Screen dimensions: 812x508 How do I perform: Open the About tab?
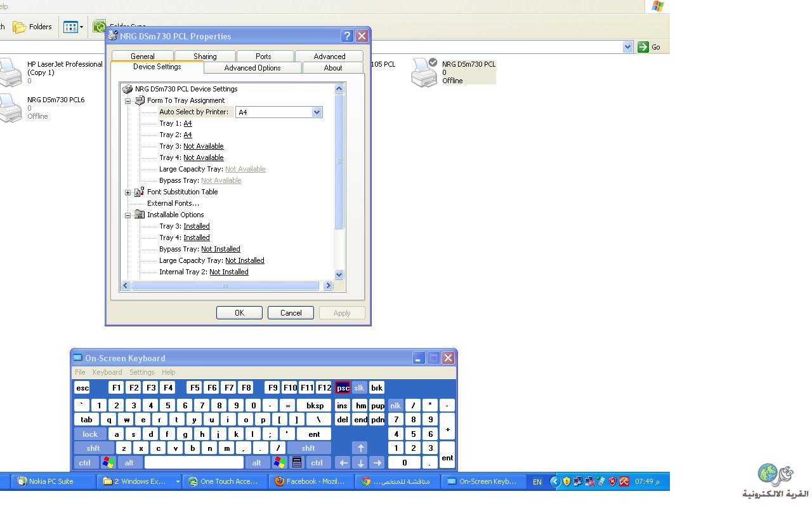click(x=333, y=68)
